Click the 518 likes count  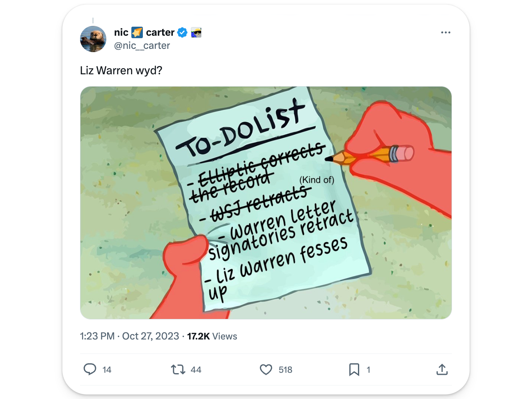point(285,370)
